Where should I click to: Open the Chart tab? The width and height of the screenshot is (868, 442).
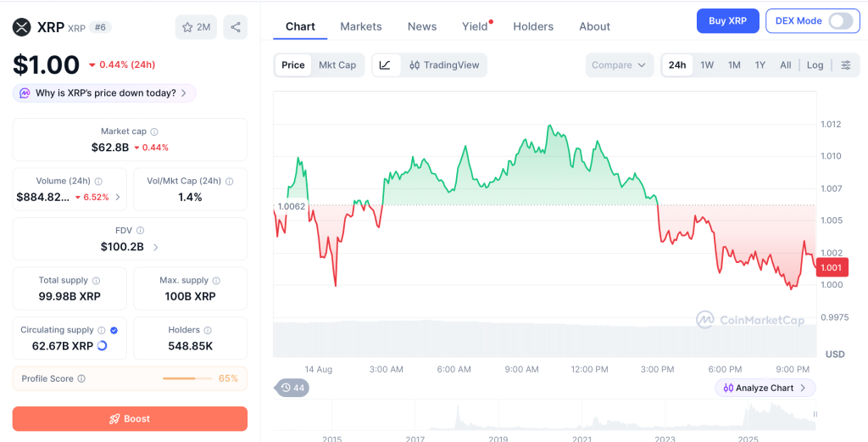tap(300, 26)
